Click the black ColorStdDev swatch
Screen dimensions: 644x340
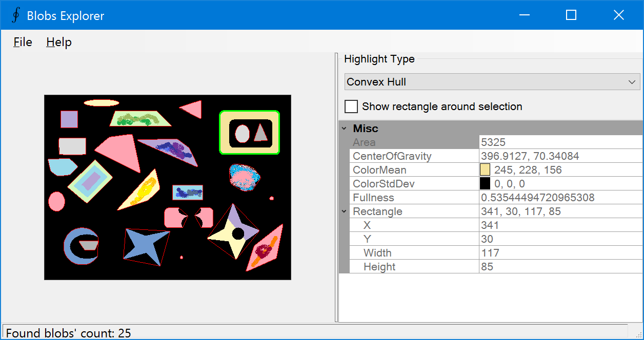pos(484,183)
